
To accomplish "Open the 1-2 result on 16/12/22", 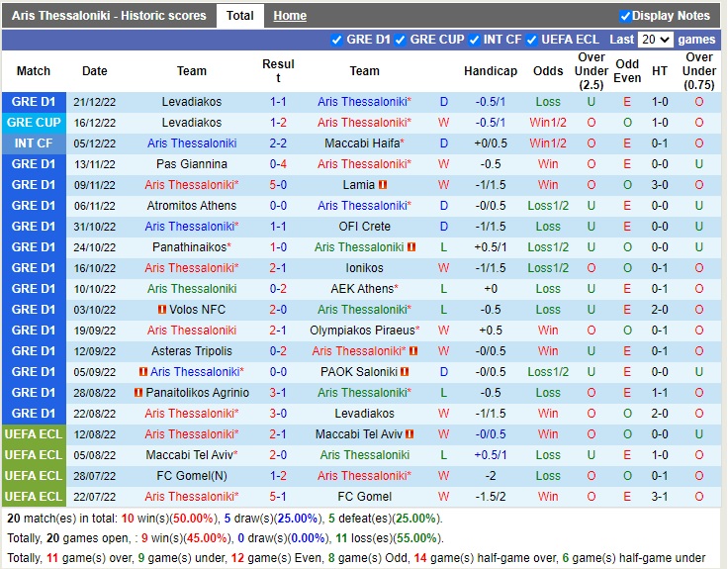I will (278, 123).
